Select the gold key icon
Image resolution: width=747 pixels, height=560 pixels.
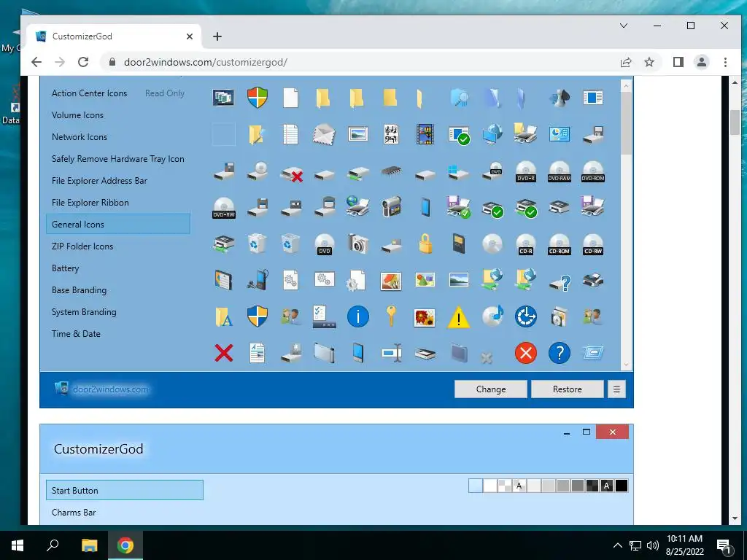pos(391,316)
